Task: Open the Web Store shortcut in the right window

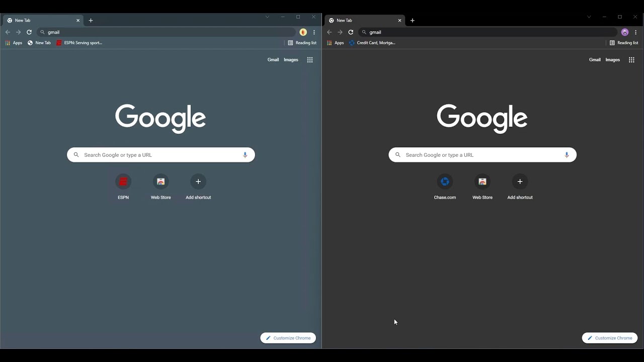Action: (x=482, y=187)
